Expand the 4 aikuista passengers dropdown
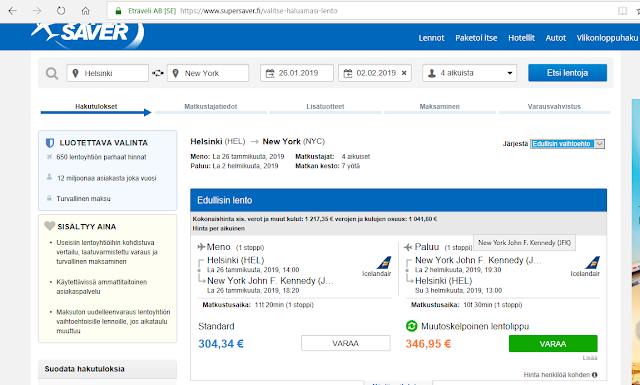Screen dimensions: 640x385 (469, 73)
